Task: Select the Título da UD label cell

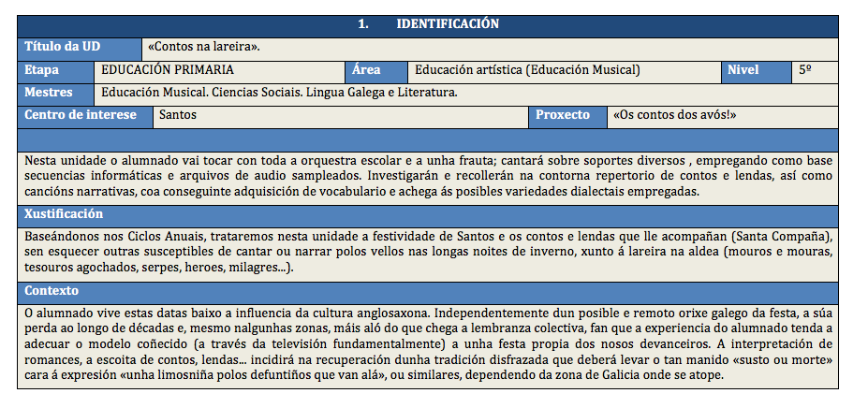Action: click(x=81, y=48)
